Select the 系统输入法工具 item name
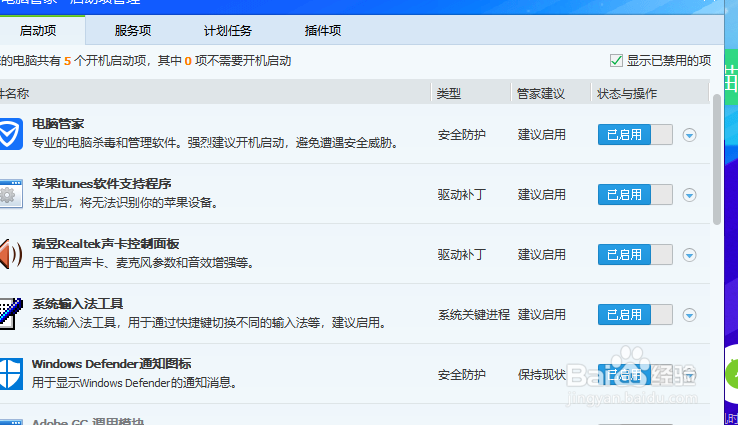738x425 pixels. click(x=78, y=304)
